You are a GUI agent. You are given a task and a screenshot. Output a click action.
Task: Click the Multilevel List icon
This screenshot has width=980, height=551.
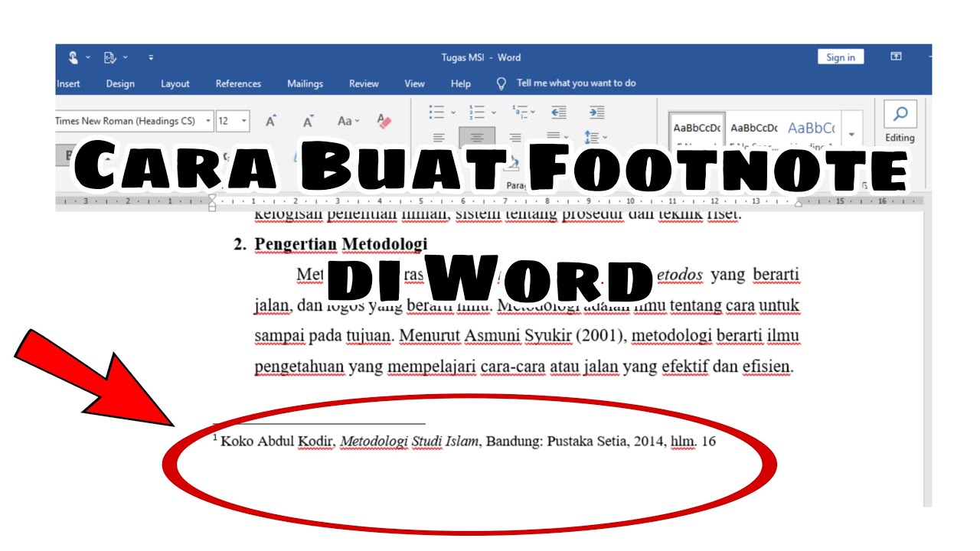(x=520, y=112)
